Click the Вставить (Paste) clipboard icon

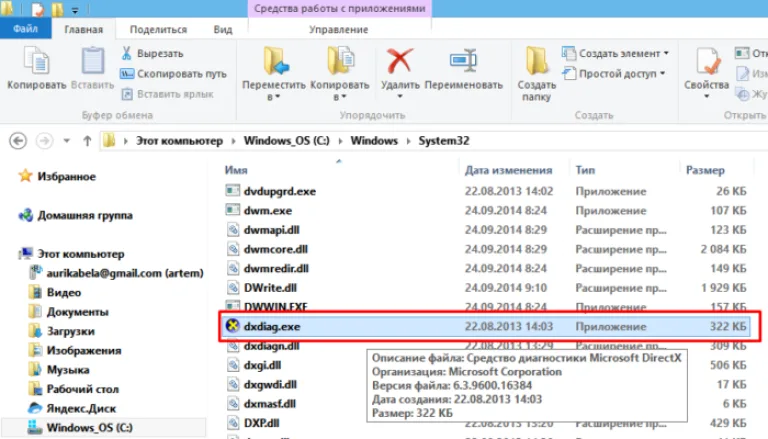point(92,61)
